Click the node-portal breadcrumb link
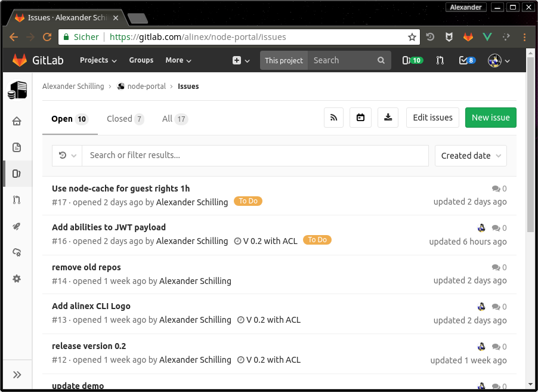The height and width of the screenshot is (392, 538). point(146,86)
